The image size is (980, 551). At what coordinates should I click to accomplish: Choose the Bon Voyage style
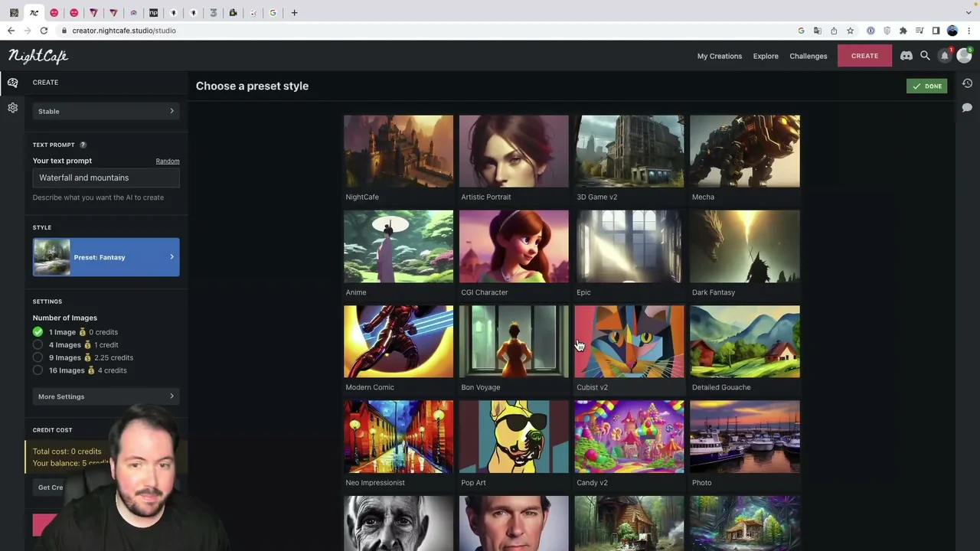(x=514, y=348)
